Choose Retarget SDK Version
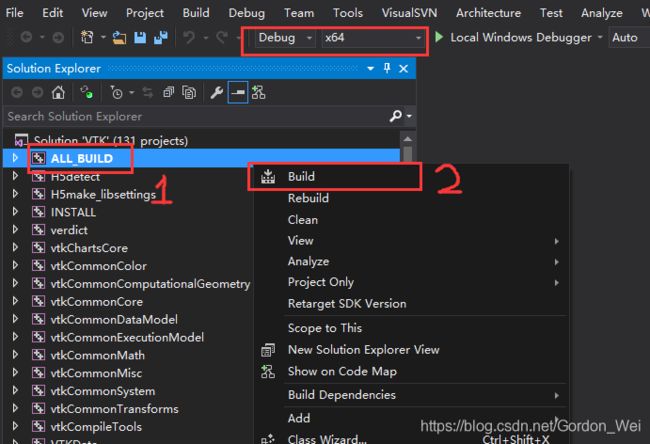Viewport: 650px width, 444px height. [347, 303]
